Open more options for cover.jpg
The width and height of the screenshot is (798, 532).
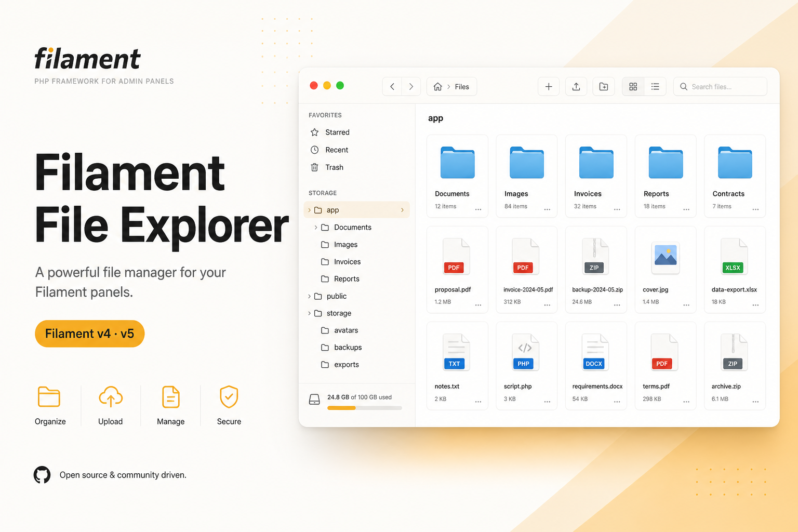click(686, 305)
